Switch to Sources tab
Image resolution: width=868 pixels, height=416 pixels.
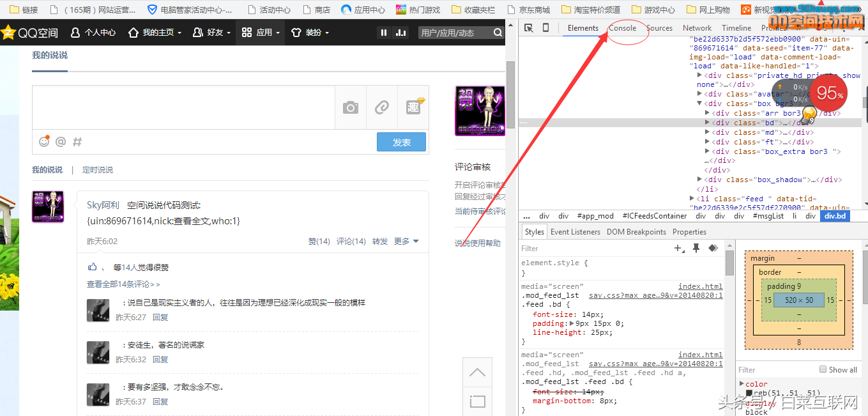click(660, 28)
